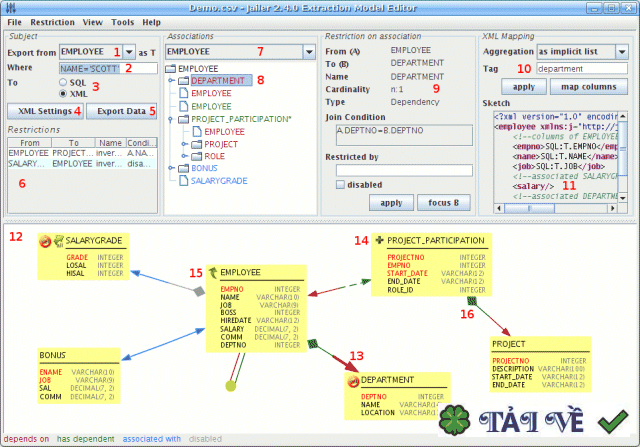The width and height of the screenshot is (640, 447).
Task: Open the View menu
Action: point(93,22)
